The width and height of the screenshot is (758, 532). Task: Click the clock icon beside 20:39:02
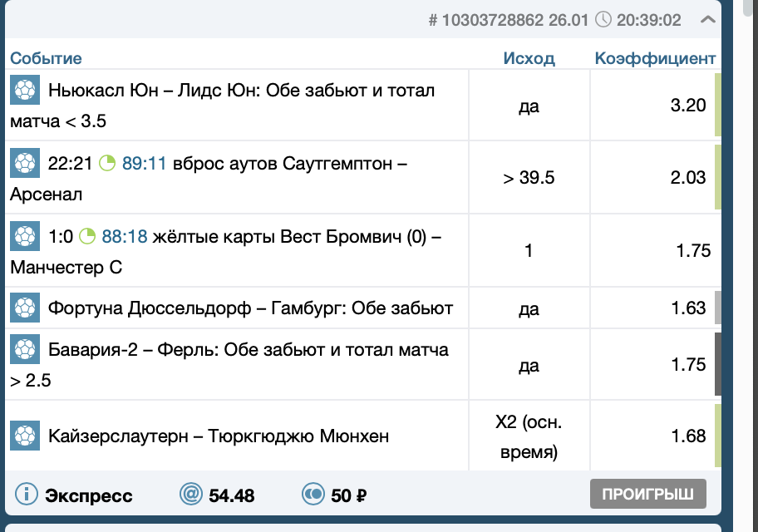[x=603, y=20]
